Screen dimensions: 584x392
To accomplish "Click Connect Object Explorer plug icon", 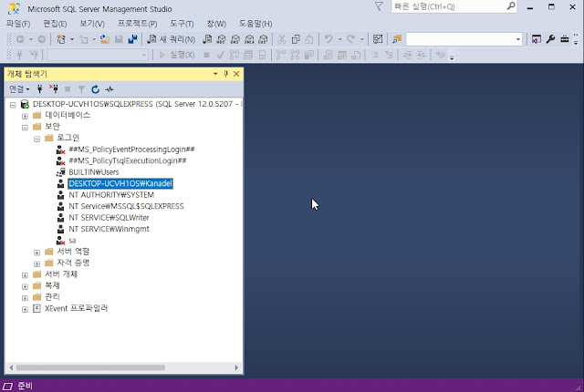I will tap(40, 89).
